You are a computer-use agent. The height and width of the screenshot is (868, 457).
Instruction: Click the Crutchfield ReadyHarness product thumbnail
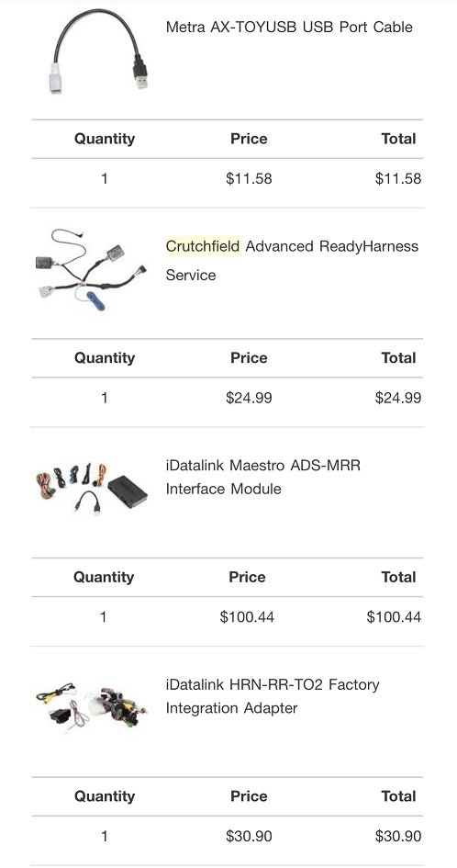point(91,271)
